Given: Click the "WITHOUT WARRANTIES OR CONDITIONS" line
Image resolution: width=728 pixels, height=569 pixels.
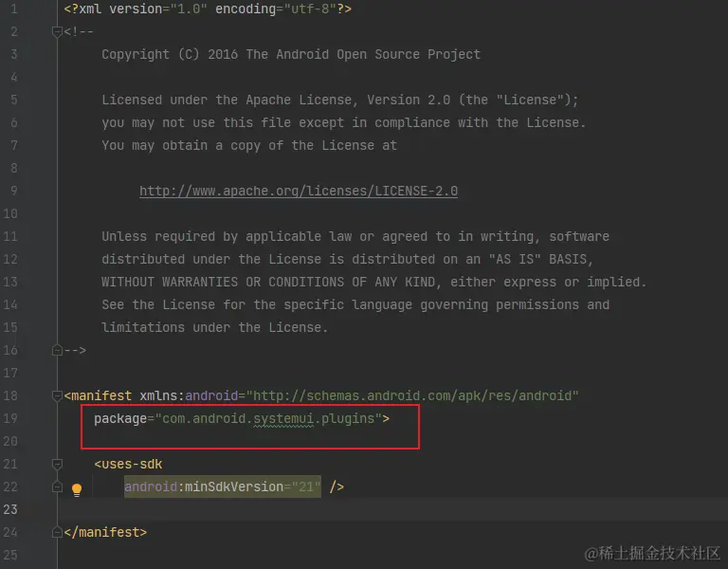Looking at the screenshot, I should [x=374, y=282].
